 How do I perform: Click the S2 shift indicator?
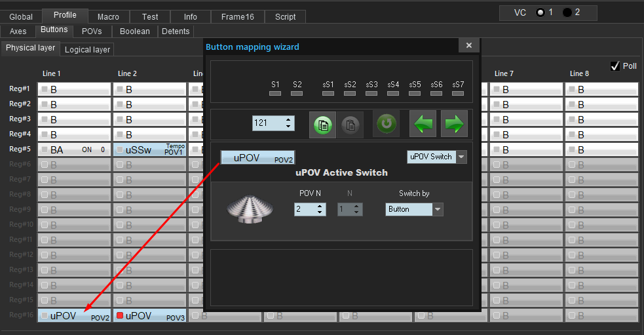[297, 93]
